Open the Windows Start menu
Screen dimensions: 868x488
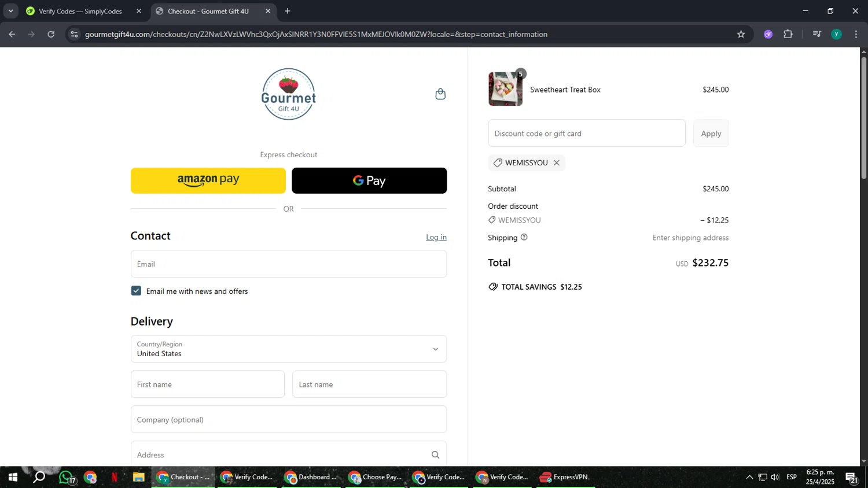point(13,478)
